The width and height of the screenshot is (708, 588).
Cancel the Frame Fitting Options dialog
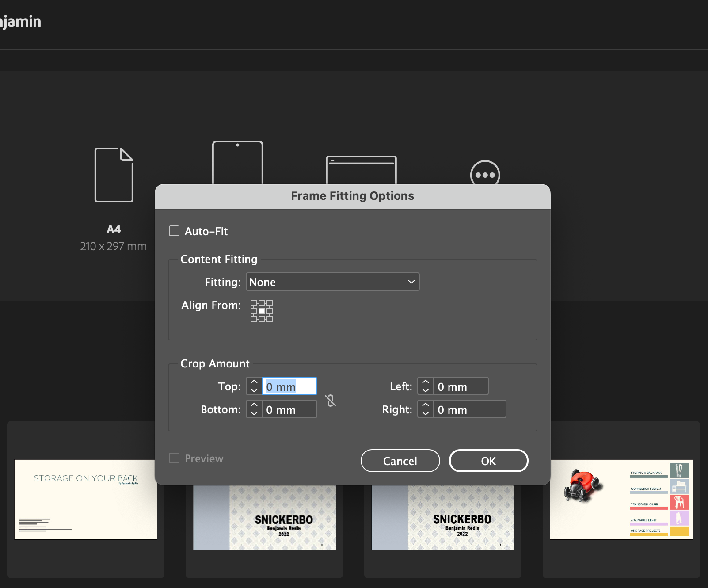[400, 461]
